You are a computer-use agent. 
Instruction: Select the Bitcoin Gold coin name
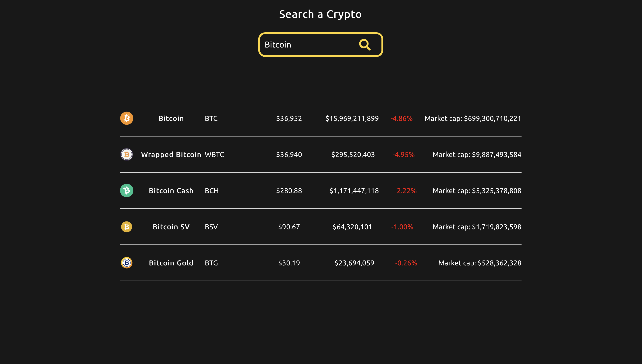pos(171,263)
